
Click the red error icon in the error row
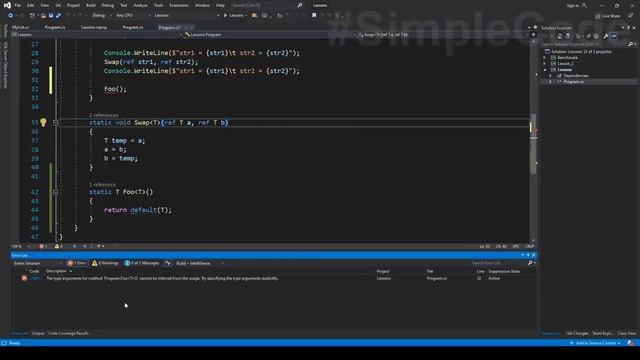pos(24,278)
